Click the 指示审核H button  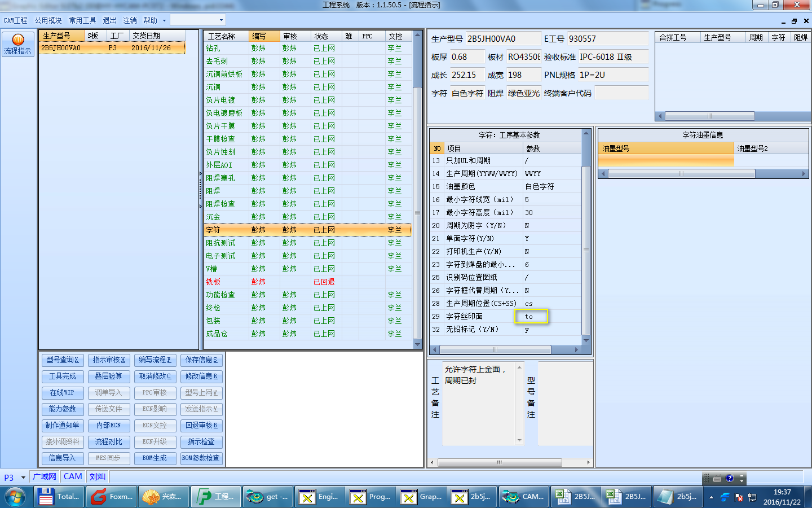[109, 360]
